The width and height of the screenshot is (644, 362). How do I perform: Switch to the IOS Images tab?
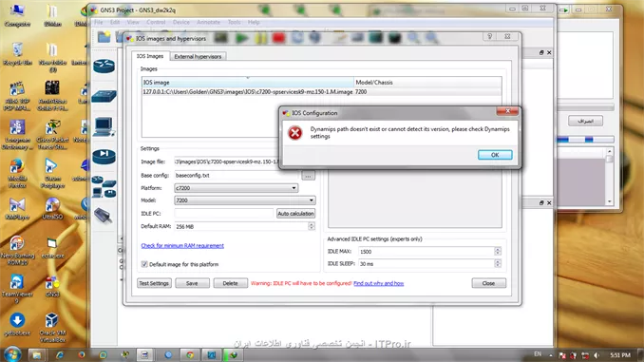click(150, 56)
